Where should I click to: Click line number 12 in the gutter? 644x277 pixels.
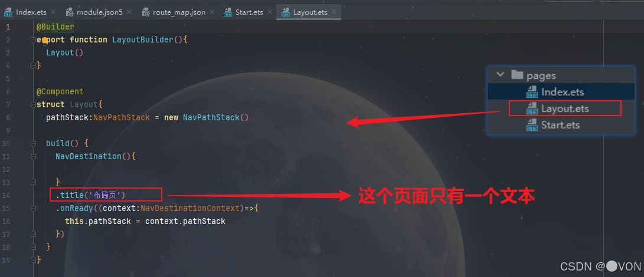click(6, 170)
